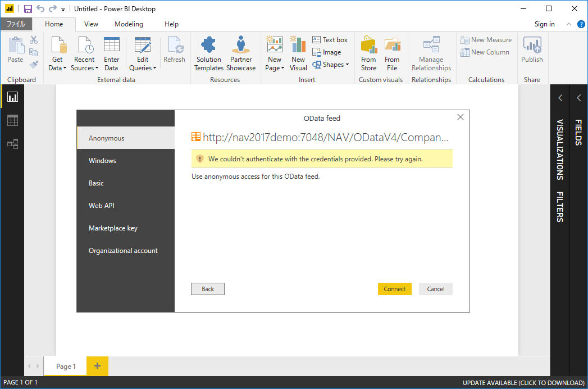The image size is (588, 389).
Task: Click the FILTERS pane label
Action: (560, 207)
